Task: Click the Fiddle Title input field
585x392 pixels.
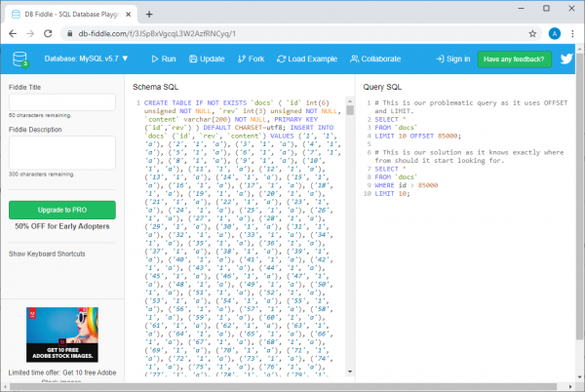Action: tap(61, 100)
